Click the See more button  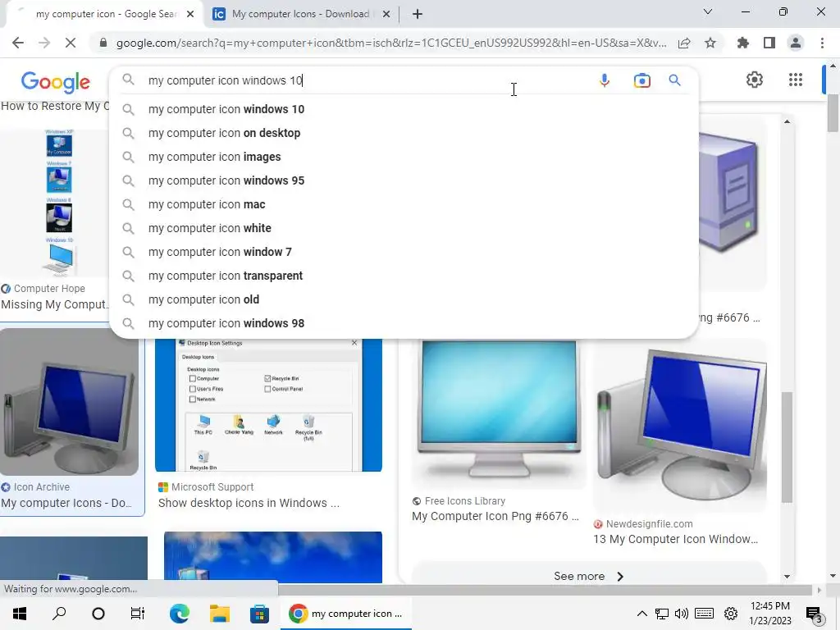click(589, 577)
